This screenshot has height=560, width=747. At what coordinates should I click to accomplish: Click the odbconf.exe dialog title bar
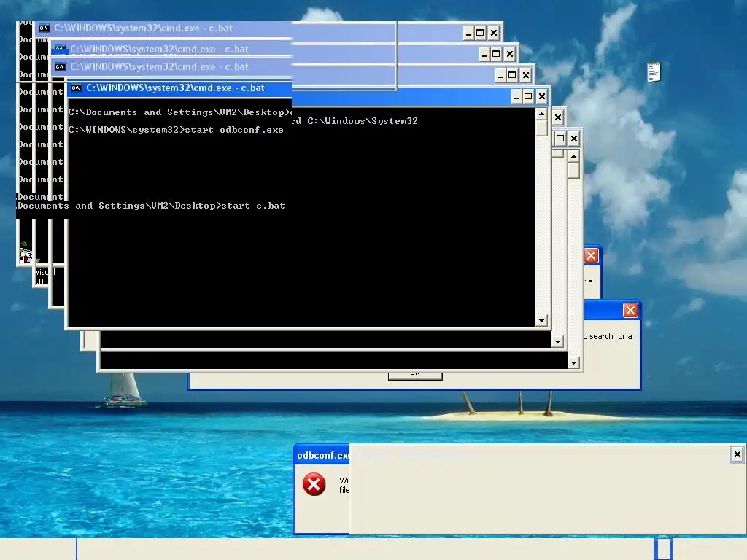pyautogui.click(x=322, y=455)
